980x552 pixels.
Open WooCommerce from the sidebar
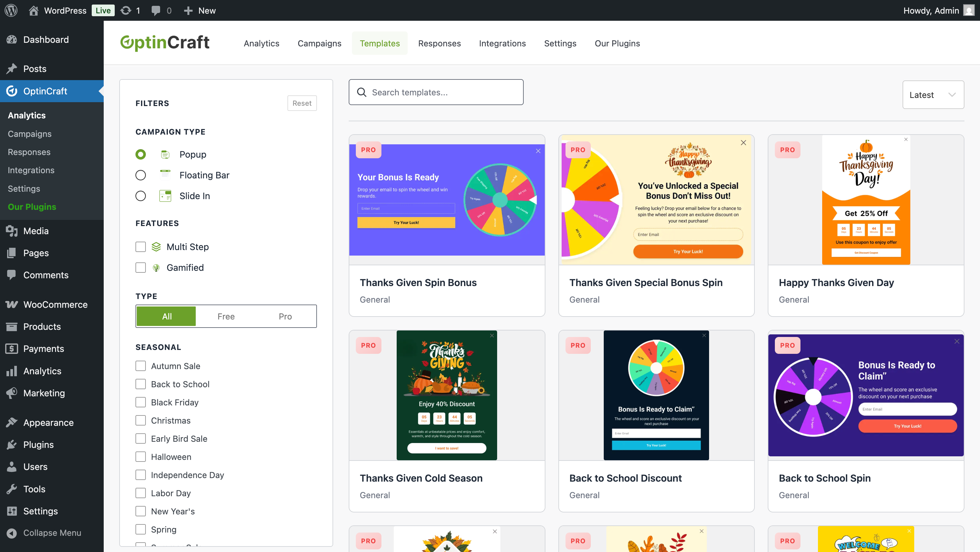[x=55, y=304]
